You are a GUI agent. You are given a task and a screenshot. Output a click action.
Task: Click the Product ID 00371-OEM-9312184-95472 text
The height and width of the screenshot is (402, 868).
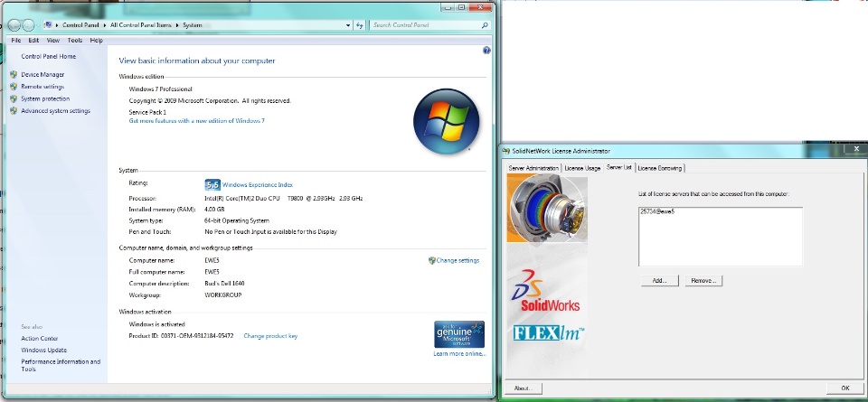(x=181, y=336)
